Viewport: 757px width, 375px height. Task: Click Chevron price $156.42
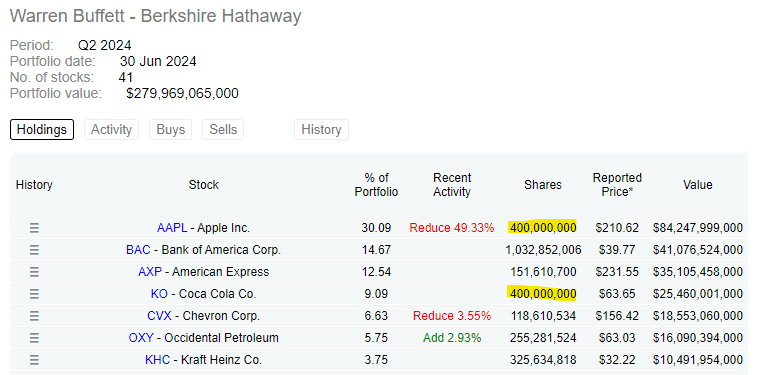[617, 316]
